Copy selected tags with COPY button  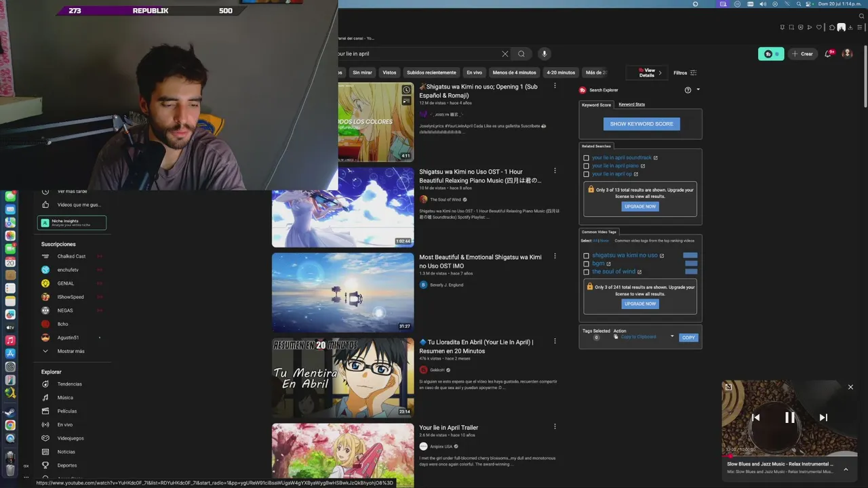(688, 338)
